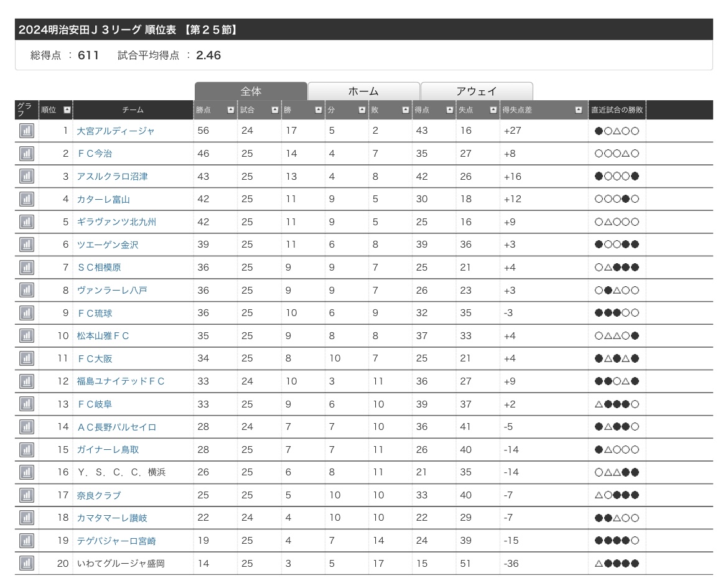Switch to the アウェイ tab
728x583 pixels.
coord(477,91)
